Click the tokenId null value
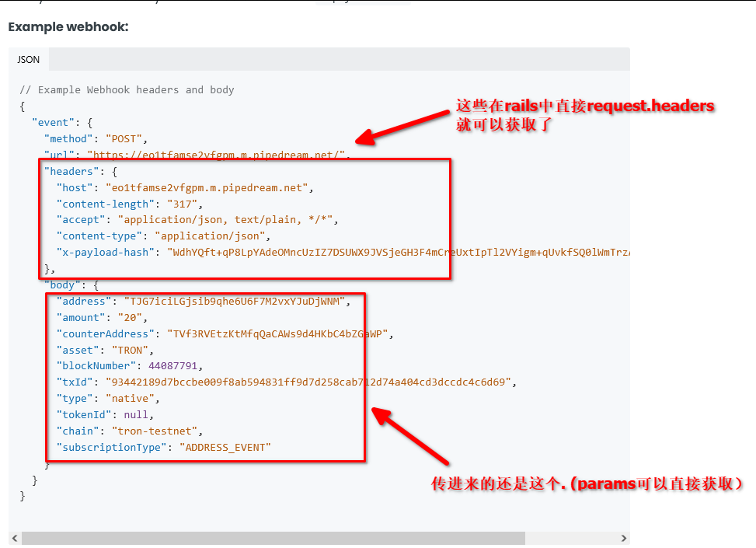The image size is (756, 548). point(137,414)
